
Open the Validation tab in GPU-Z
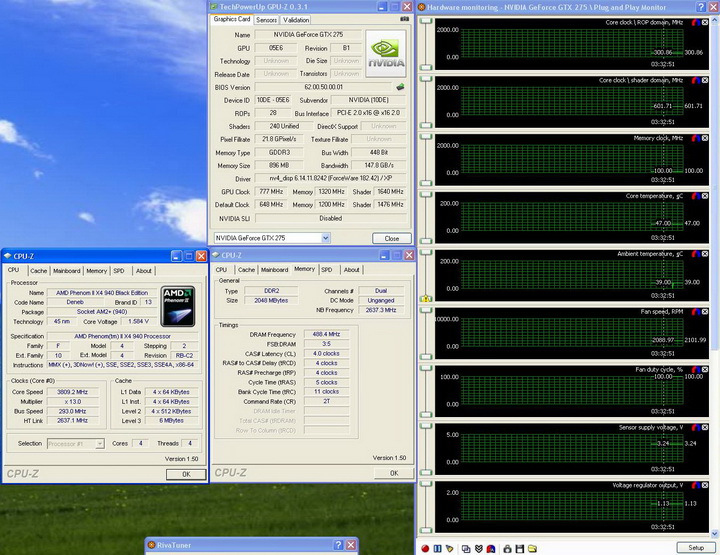click(296, 20)
